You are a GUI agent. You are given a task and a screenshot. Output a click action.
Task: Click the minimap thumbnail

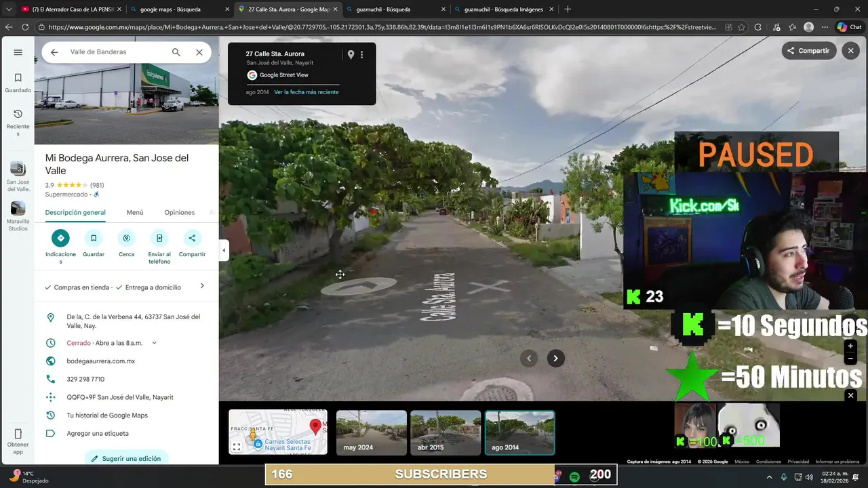278,432
